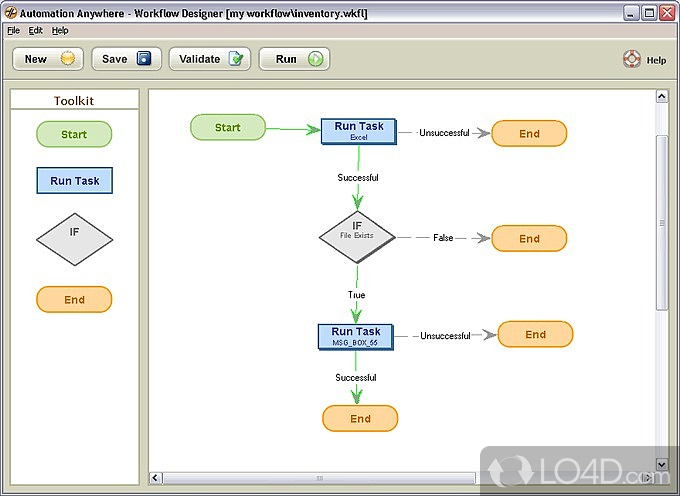
Task: Open the Help menu in menu bar
Action: 60,30
